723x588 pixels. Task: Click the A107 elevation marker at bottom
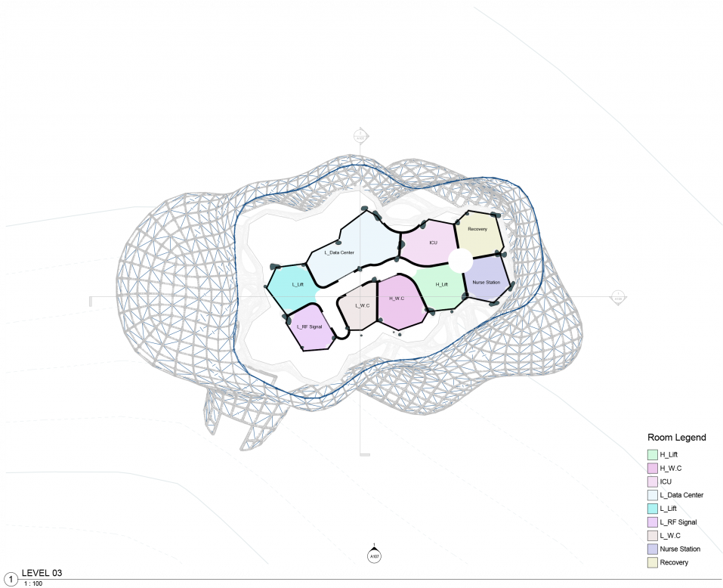tap(375, 556)
